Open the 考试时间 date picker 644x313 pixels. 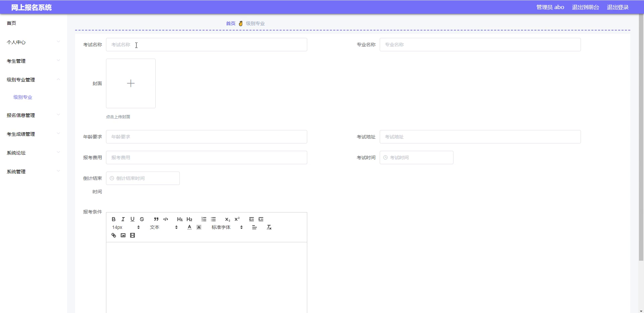pyautogui.click(x=417, y=158)
